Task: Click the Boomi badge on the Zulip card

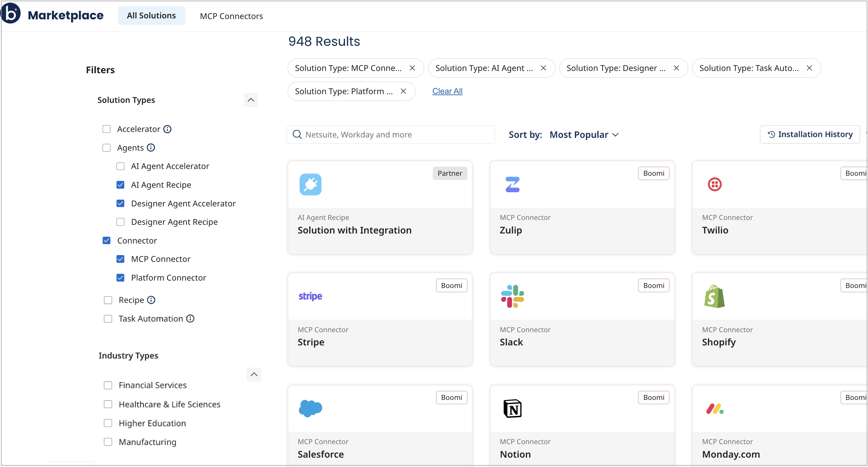Action: 653,174
